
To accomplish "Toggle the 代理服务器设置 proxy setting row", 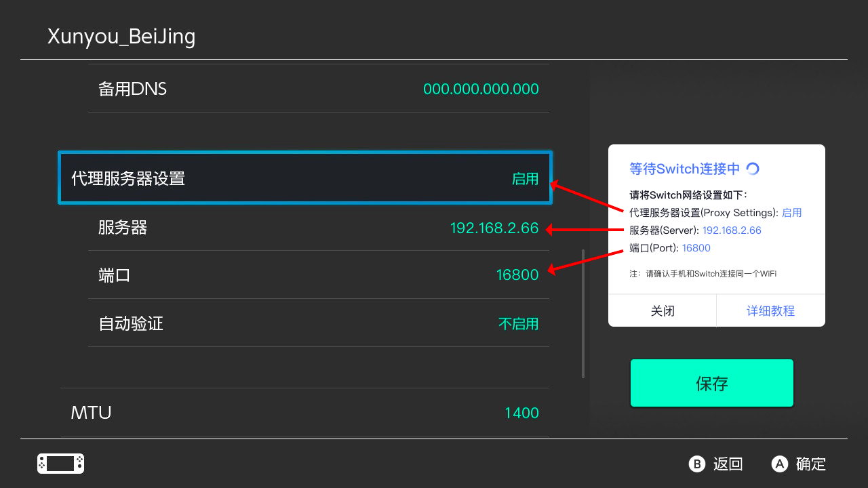I will [x=305, y=178].
